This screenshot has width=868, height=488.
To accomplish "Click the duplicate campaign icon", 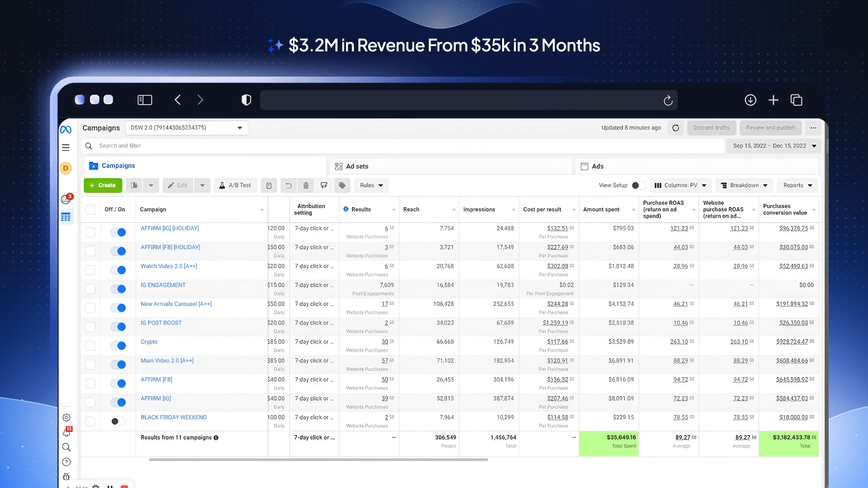I will tap(134, 185).
